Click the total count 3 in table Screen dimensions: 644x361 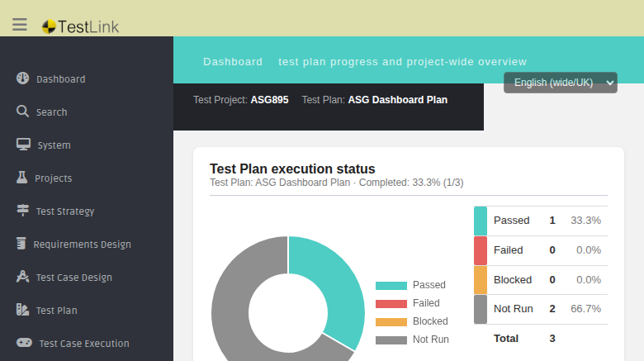(x=552, y=339)
